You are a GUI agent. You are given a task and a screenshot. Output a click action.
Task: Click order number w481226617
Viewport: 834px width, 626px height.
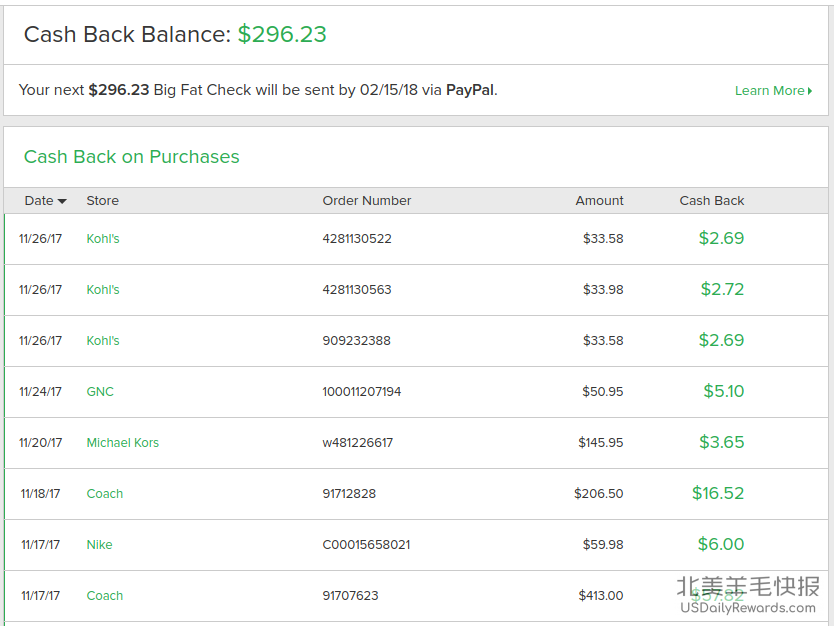pos(357,443)
